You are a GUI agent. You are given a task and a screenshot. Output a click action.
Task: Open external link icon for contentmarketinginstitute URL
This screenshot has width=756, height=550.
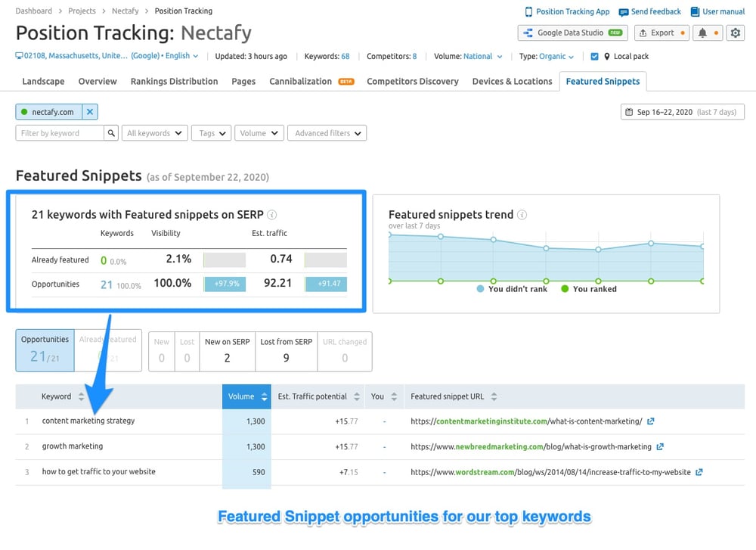(x=650, y=421)
